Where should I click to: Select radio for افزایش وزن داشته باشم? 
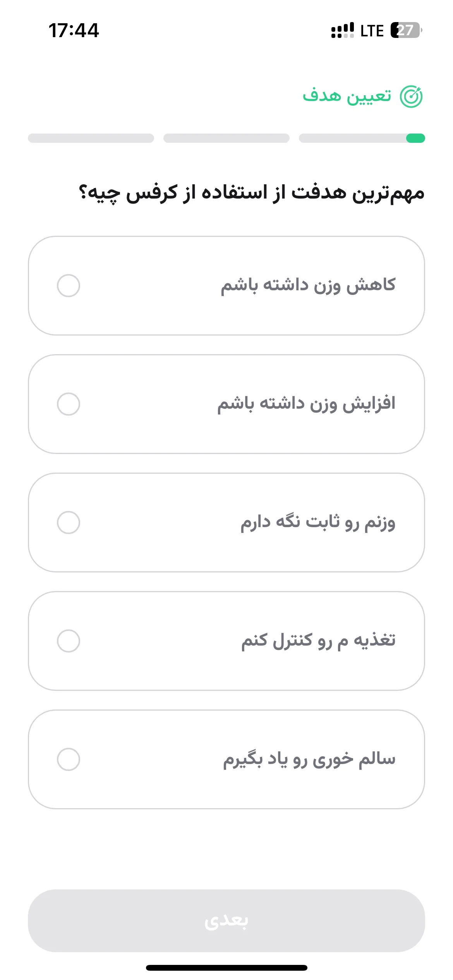[69, 404]
